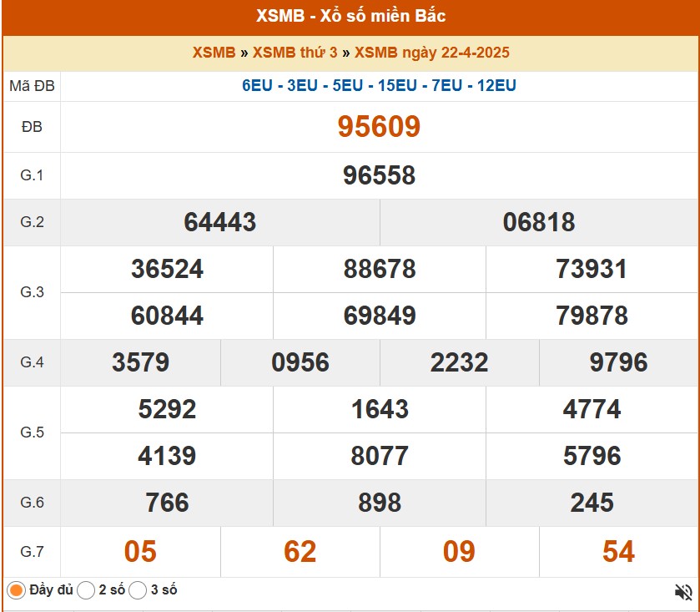Click G.6 number 245

[x=592, y=503]
